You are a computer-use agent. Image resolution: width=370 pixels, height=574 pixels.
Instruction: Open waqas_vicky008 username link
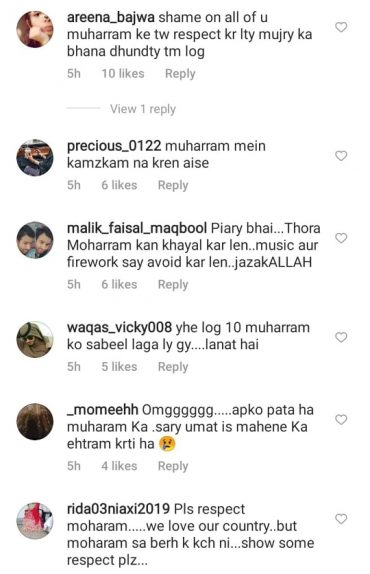[x=119, y=327]
